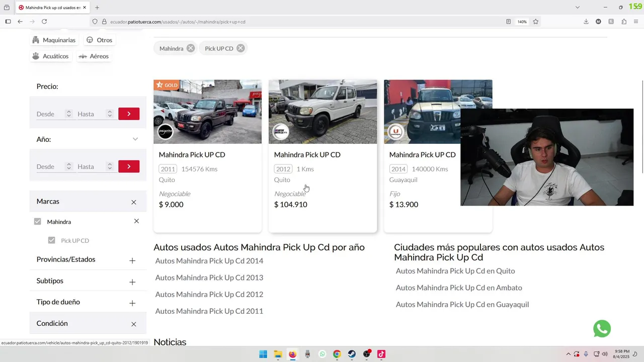Image resolution: width=644 pixels, height=362 pixels.
Task: Open Autos Mahindra Pick Up Cd en Quito
Action: 455,271
